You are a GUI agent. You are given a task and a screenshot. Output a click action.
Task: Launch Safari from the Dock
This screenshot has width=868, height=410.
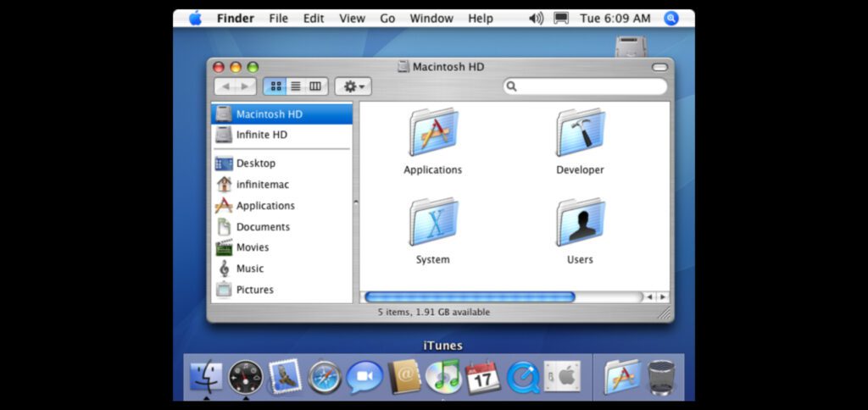click(325, 377)
